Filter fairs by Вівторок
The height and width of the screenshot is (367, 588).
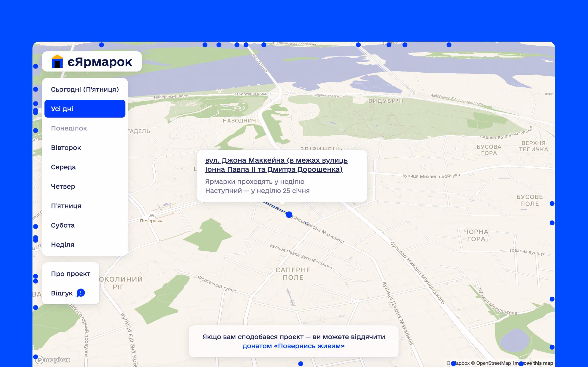tap(66, 148)
